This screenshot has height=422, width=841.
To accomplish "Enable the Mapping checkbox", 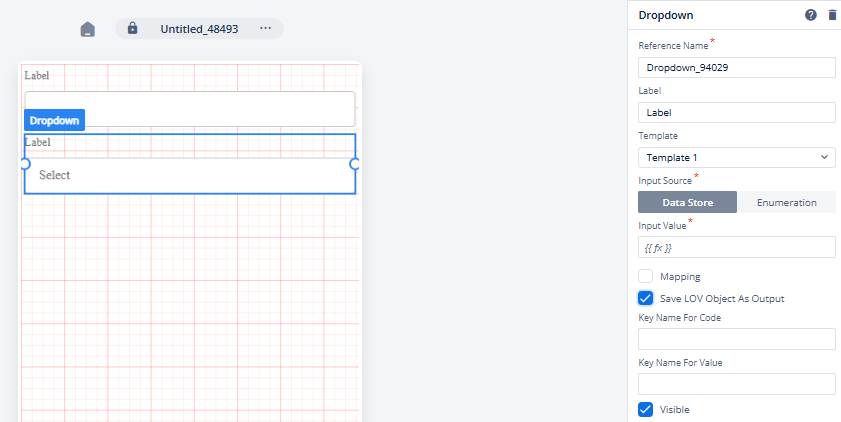I will 645,276.
